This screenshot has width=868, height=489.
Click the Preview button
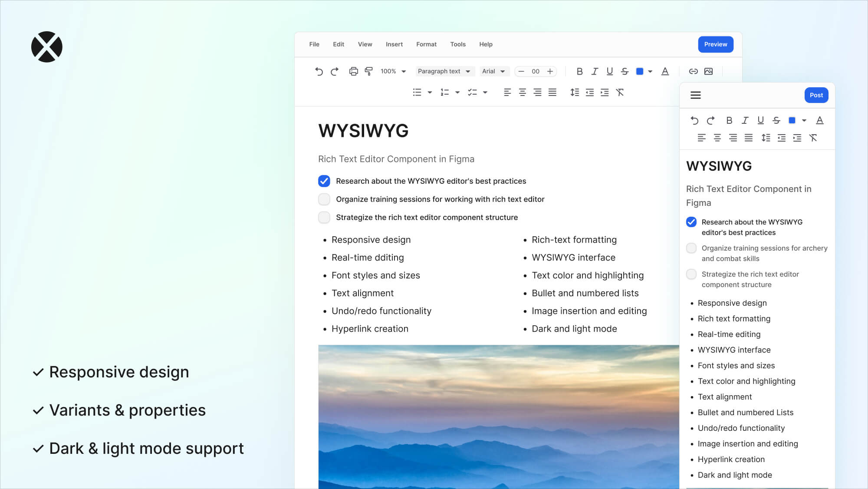click(715, 43)
